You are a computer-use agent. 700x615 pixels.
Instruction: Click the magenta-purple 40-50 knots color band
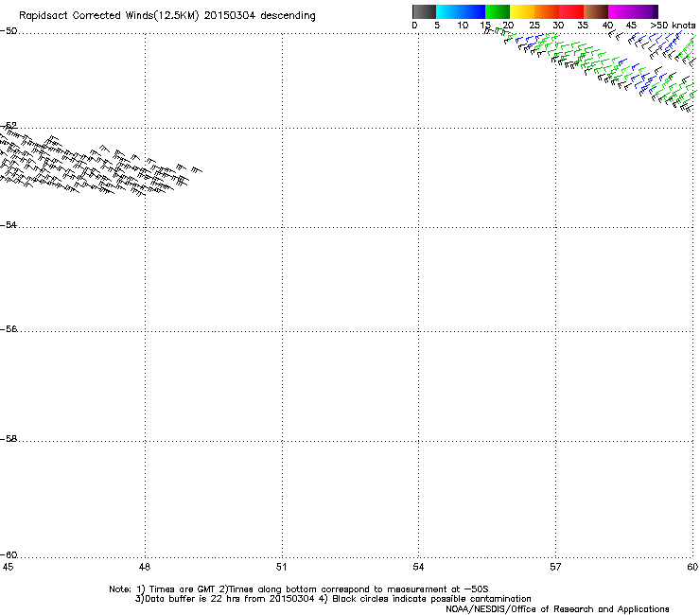633,11
